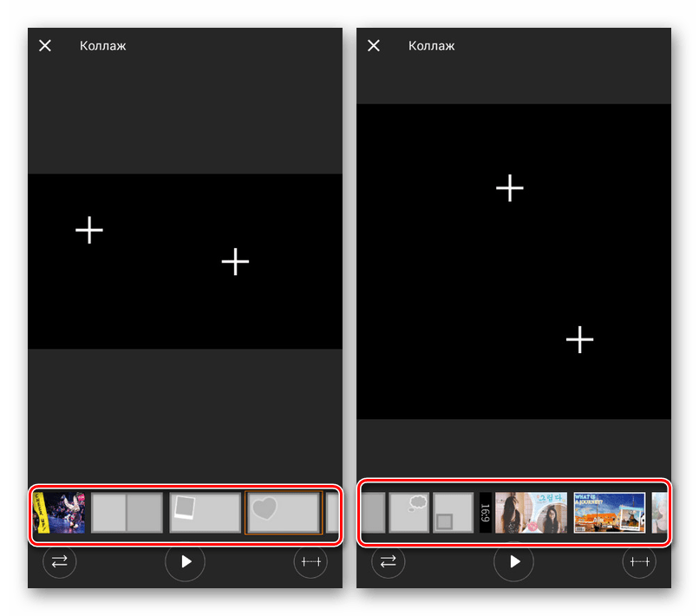The height and width of the screenshot is (616, 699).
Task: Pick the 'What is a journey?' template
Action: click(610, 513)
